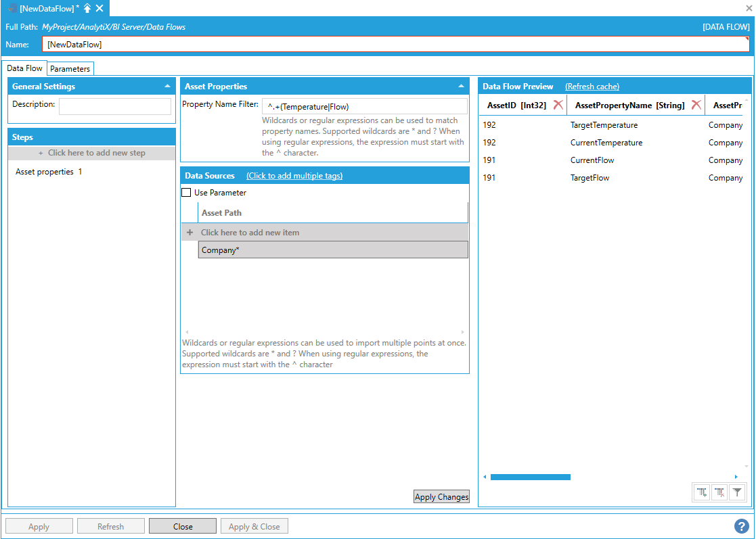Click the Refresh cache link

(592, 87)
